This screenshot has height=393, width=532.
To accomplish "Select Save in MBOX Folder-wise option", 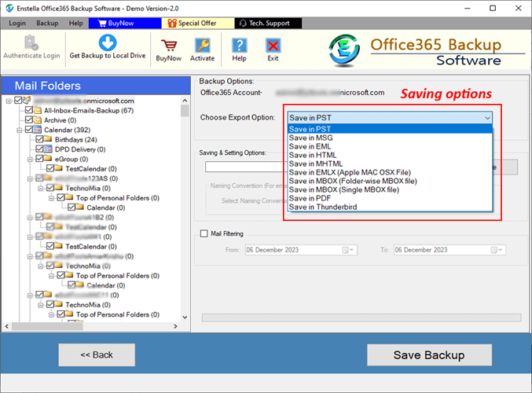I will 390,181.
